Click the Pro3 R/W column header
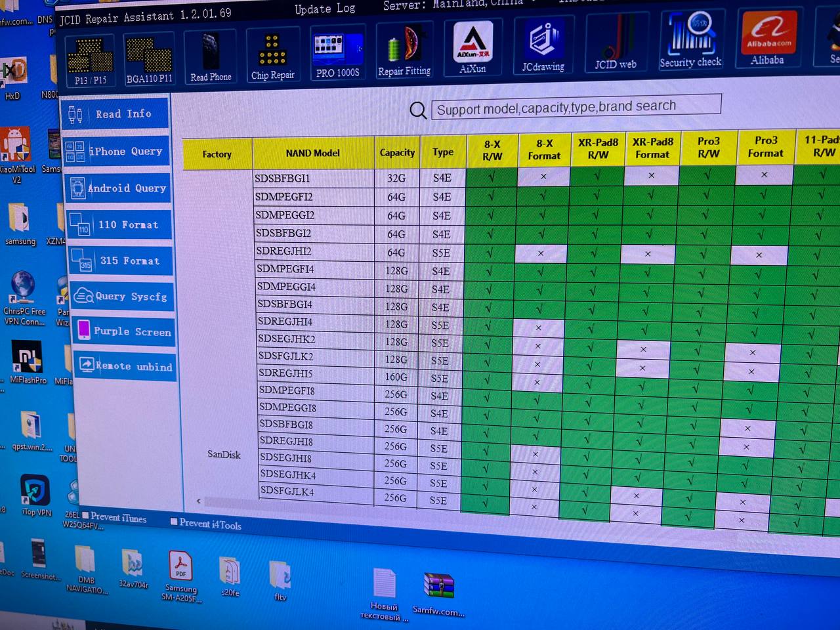840x630 pixels. (x=709, y=147)
